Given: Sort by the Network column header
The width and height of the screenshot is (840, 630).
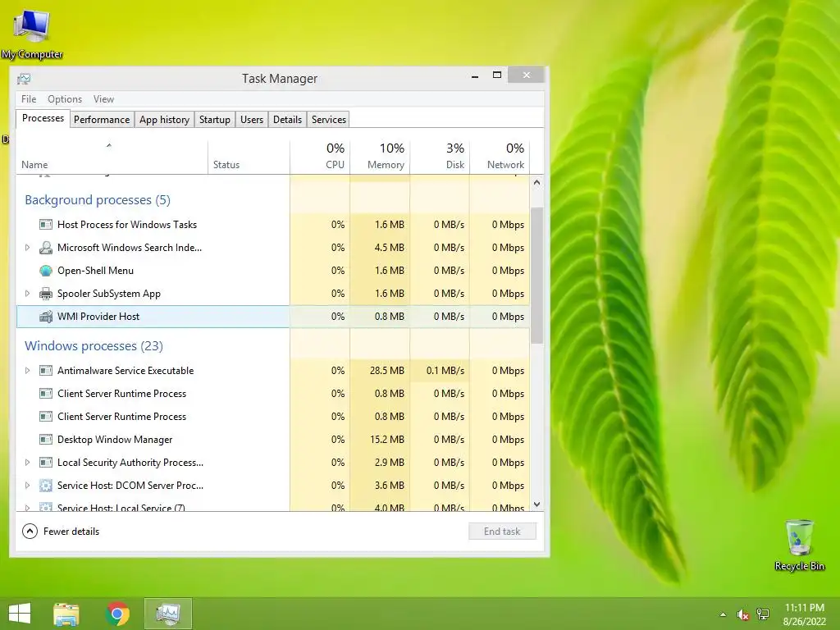Looking at the screenshot, I should tap(500, 157).
